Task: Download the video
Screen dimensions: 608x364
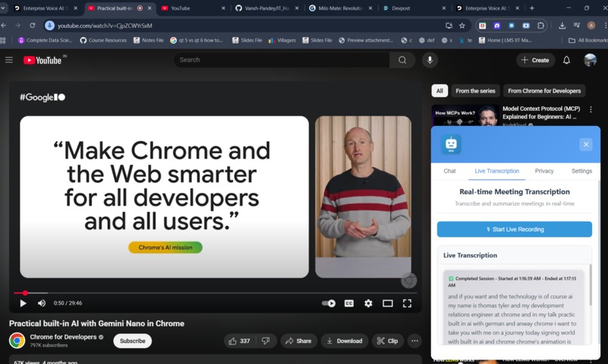Action: tap(344, 341)
